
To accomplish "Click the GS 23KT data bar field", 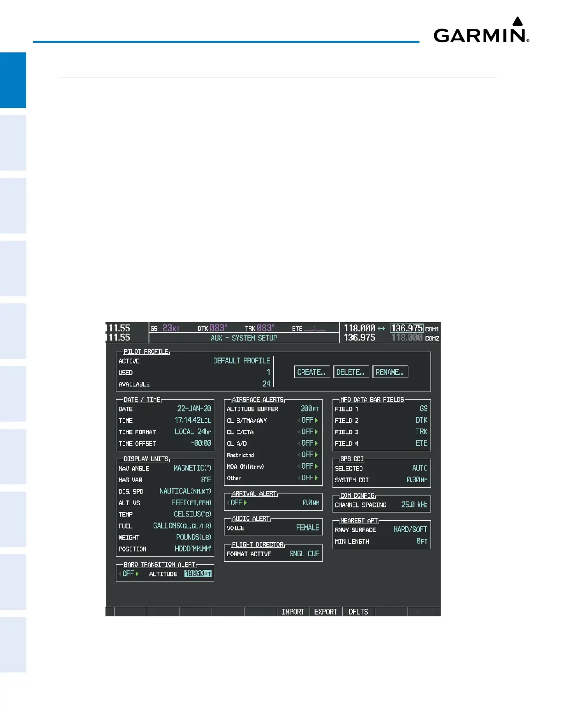I will [165, 328].
